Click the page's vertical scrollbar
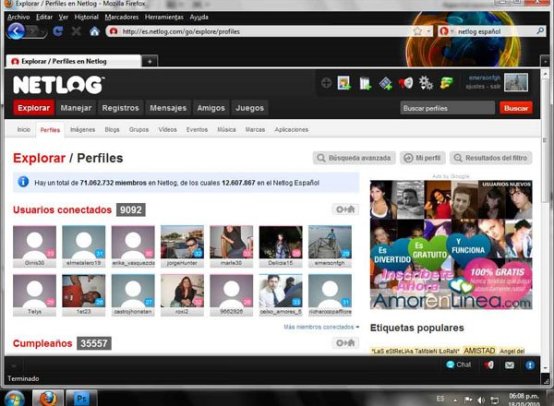 click(546, 219)
